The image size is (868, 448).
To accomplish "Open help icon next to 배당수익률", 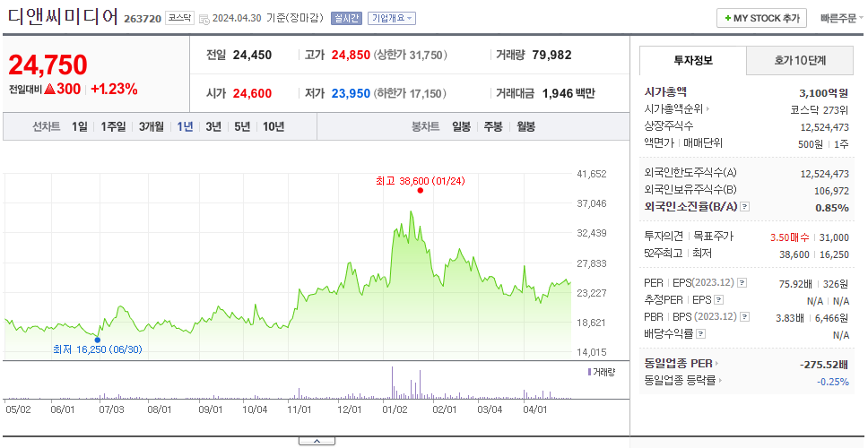I will click(701, 334).
